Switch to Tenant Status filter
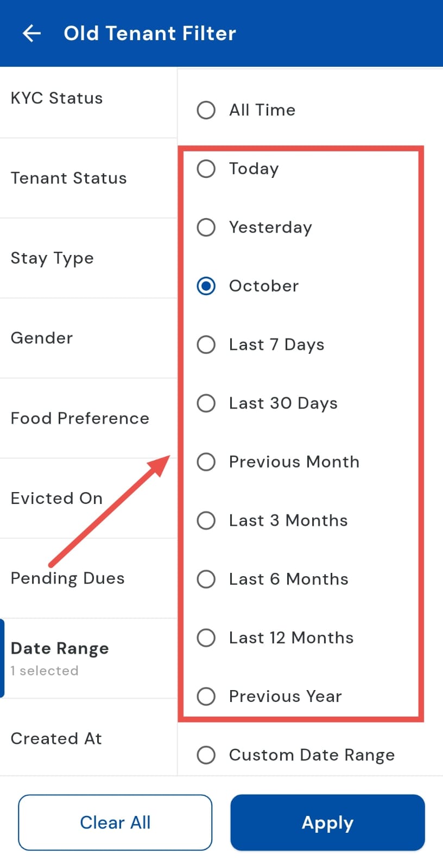The height and width of the screenshot is (868, 443). point(69,178)
